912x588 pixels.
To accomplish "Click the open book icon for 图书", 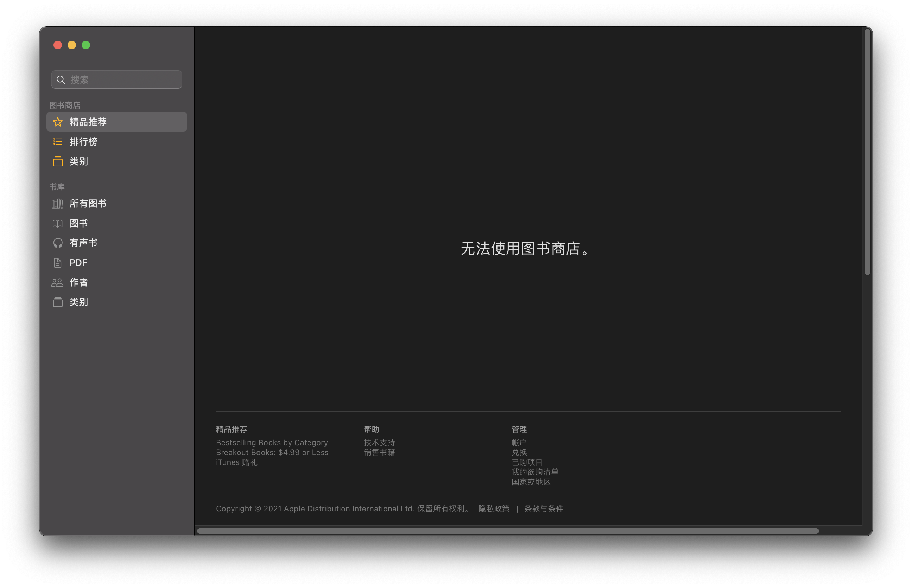I will 58,223.
